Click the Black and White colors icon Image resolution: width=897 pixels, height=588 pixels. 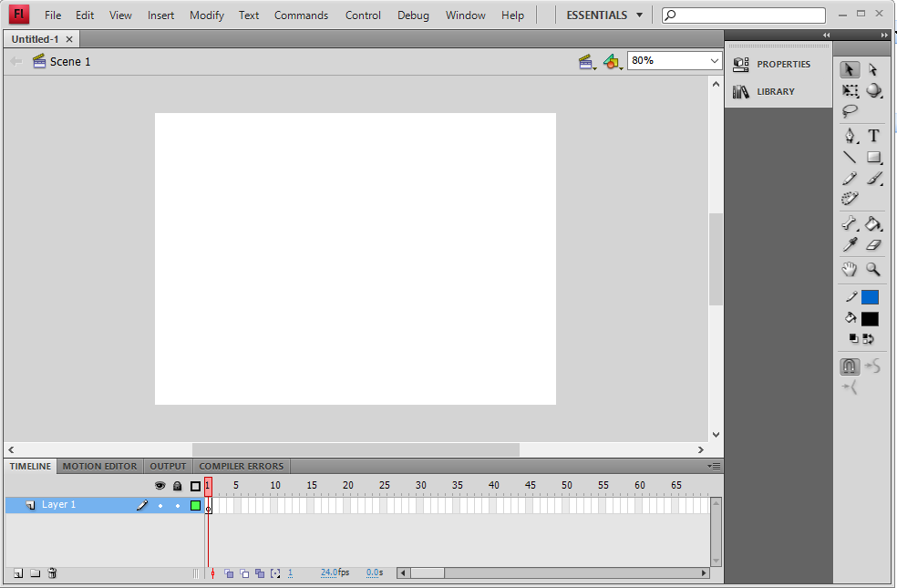click(853, 338)
